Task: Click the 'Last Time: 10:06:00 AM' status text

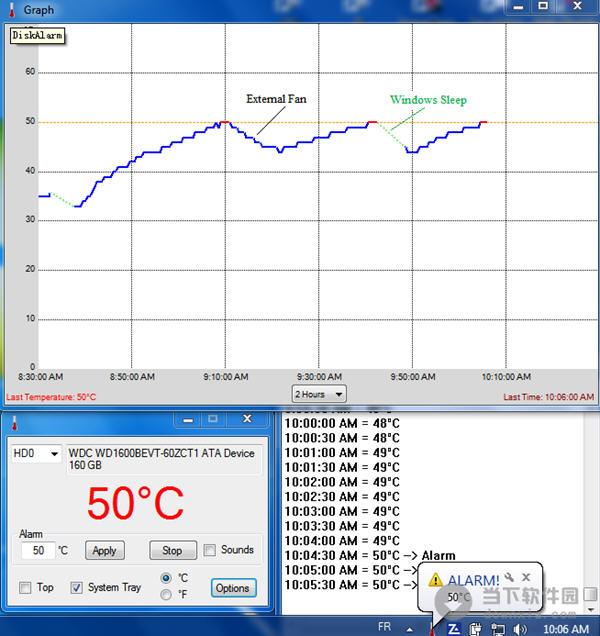Action: [x=548, y=397]
